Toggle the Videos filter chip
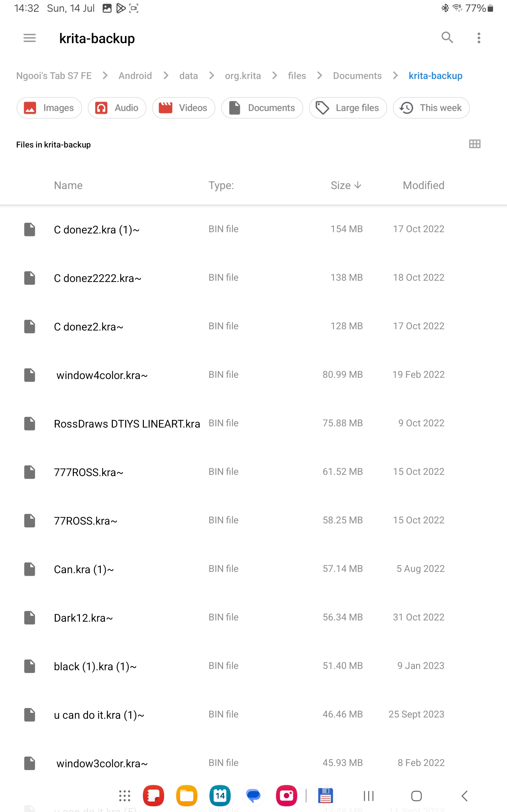 pos(183,108)
